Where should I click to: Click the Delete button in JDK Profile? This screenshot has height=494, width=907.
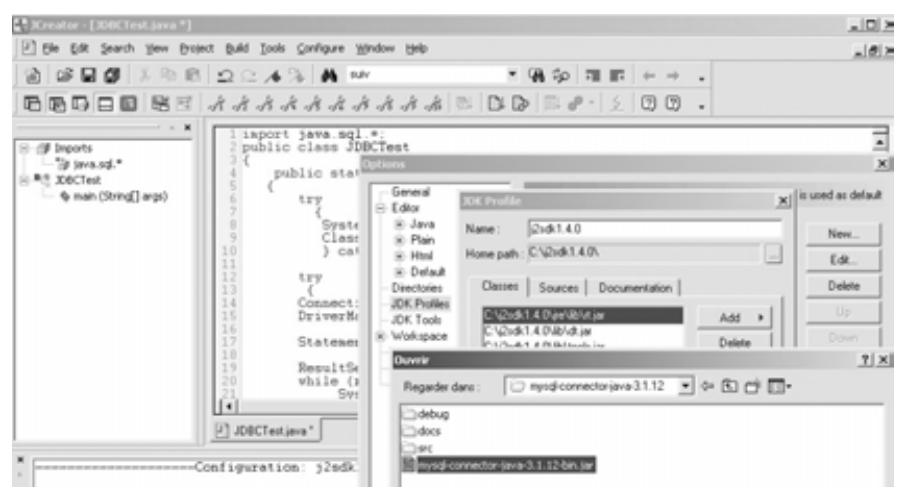(x=735, y=342)
